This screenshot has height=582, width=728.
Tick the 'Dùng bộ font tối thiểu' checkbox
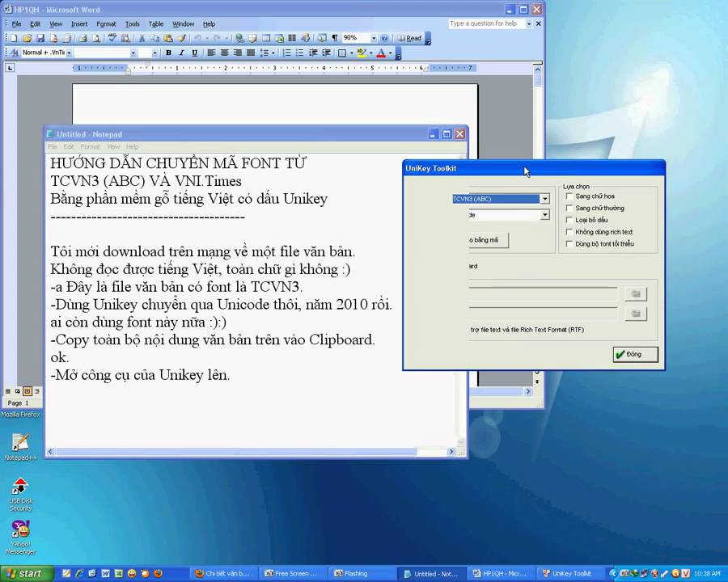[569, 243]
